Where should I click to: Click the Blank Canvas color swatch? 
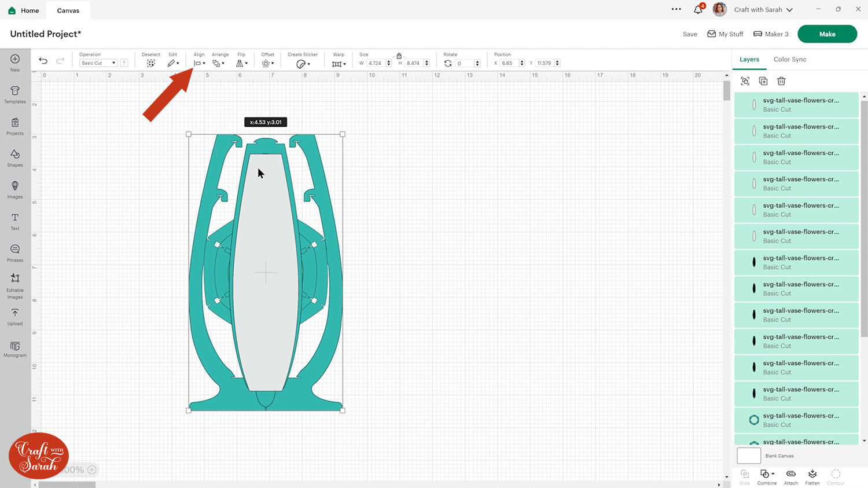(x=749, y=456)
